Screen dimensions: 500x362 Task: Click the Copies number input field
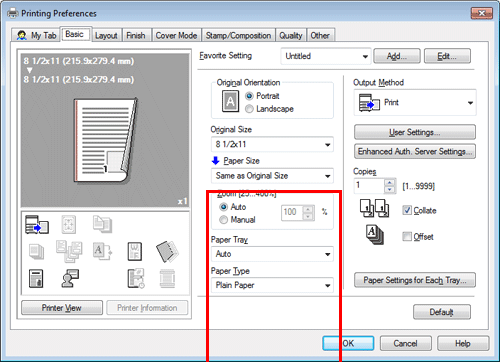tap(369, 186)
